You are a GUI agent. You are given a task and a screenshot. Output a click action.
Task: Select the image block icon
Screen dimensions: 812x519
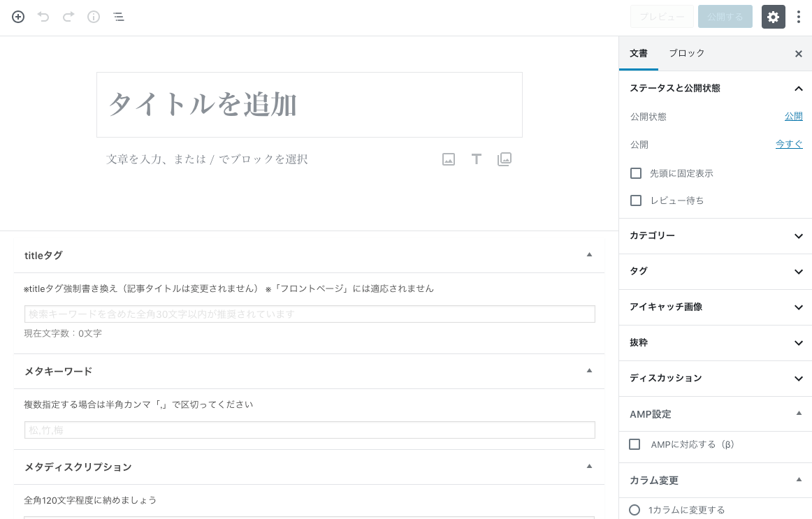click(448, 159)
